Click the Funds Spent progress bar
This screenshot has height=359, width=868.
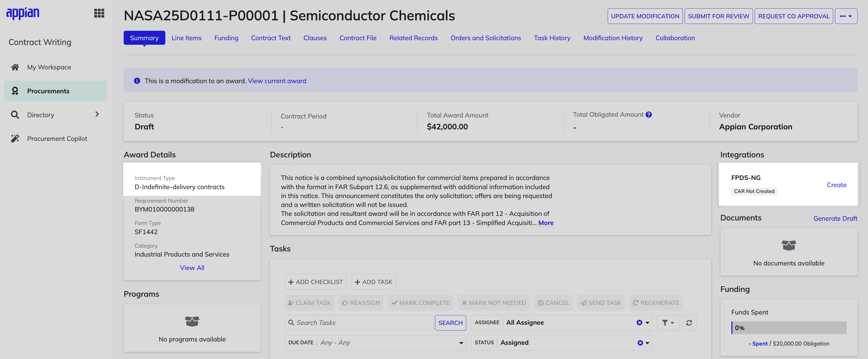pyautogui.click(x=789, y=328)
